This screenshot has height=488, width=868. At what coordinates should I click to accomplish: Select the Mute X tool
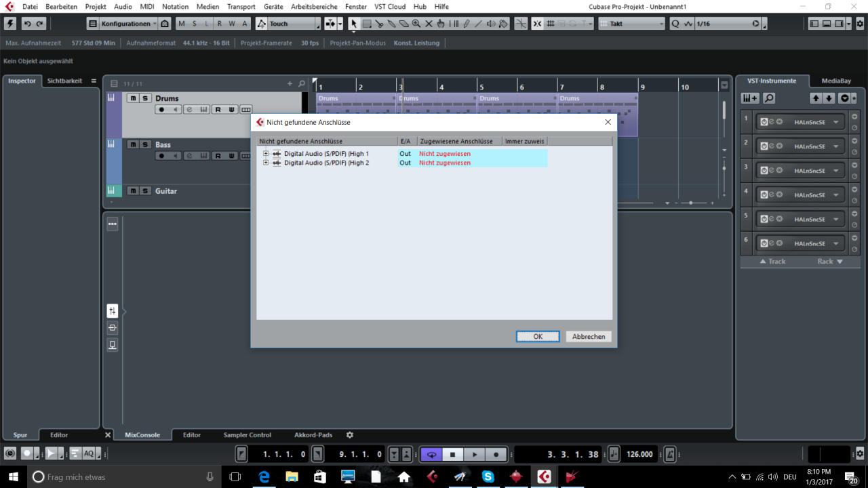click(429, 24)
